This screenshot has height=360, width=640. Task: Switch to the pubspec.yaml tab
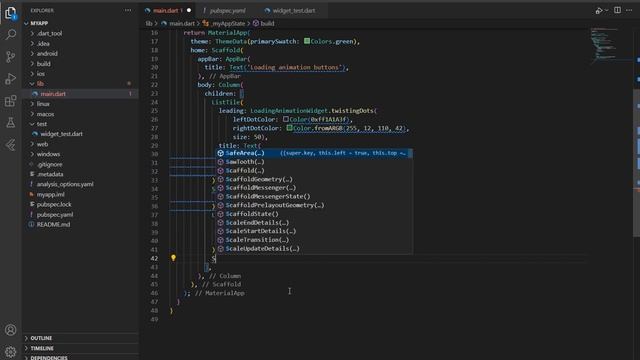coord(227,11)
